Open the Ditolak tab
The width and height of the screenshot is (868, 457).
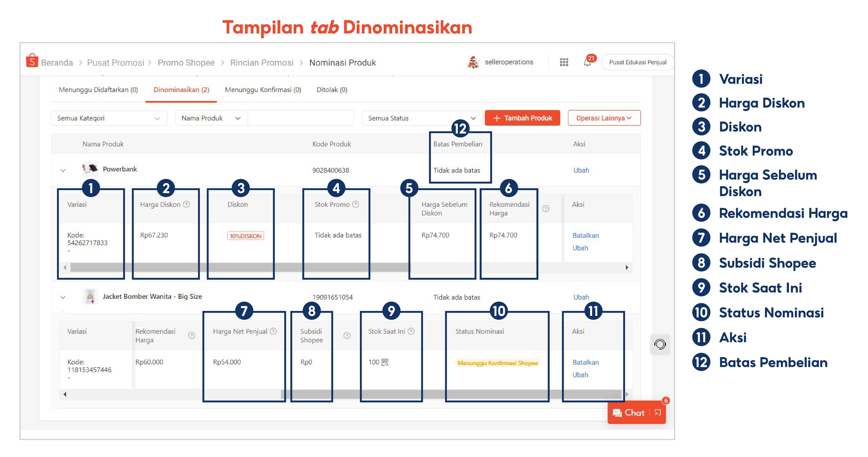tap(332, 90)
